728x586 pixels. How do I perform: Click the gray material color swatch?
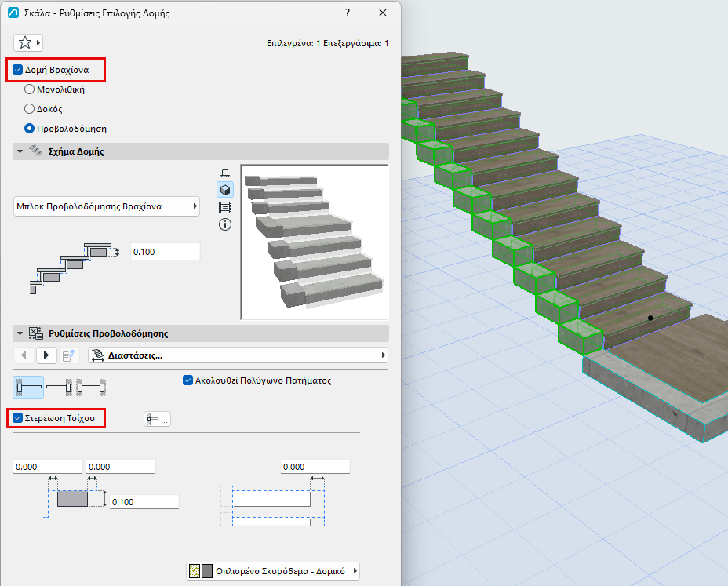(207, 571)
